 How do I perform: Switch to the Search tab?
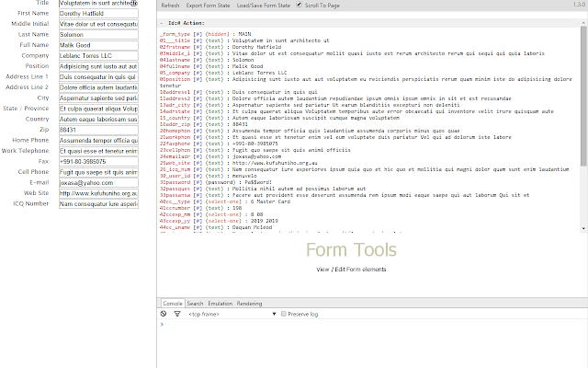195,304
